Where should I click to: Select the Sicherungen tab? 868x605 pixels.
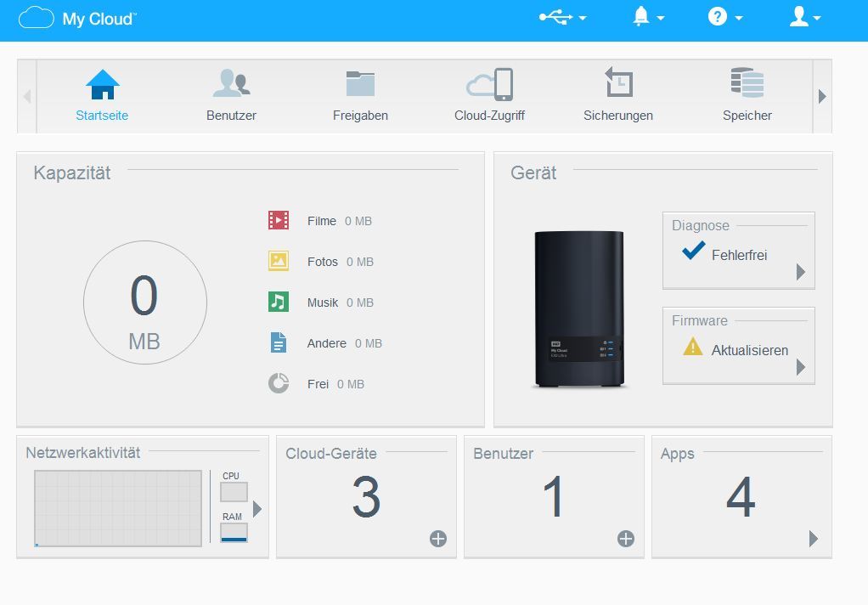(x=618, y=96)
